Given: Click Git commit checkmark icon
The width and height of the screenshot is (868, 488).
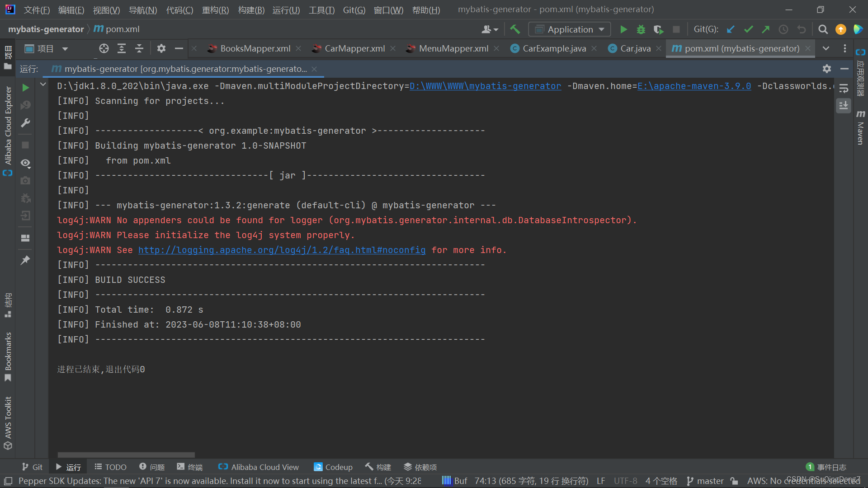Looking at the screenshot, I should pyautogui.click(x=748, y=29).
